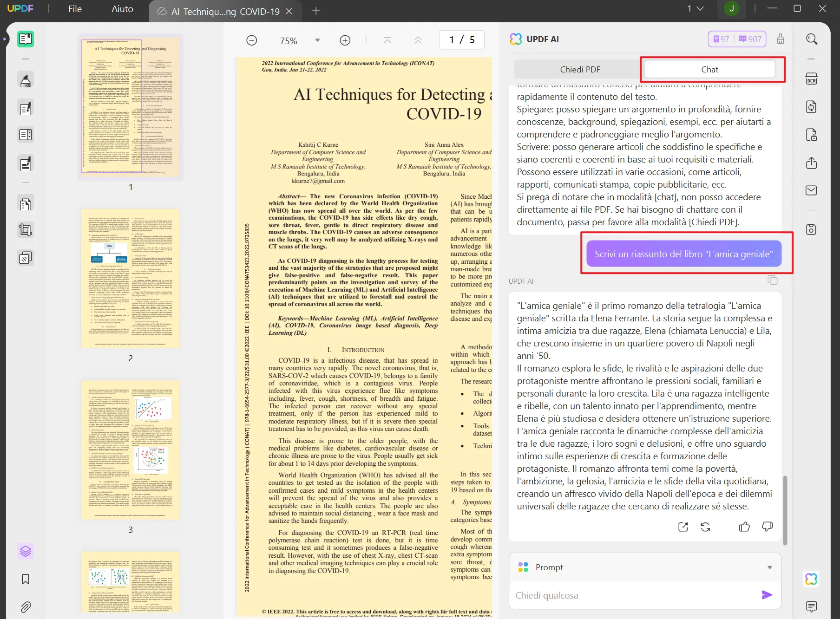Regenerate the AI response
The width and height of the screenshot is (840, 619).
click(x=705, y=527)
